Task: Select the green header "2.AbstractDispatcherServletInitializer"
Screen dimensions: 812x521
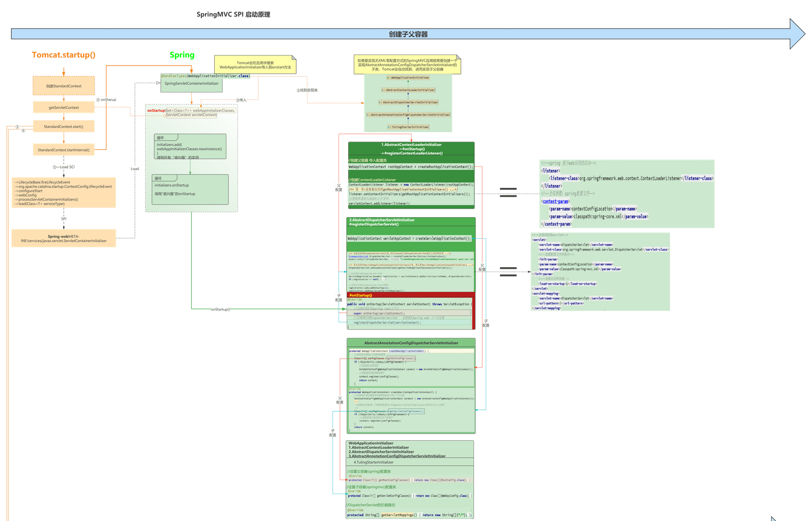Action: pyautogui.click(x=411, y=222)
